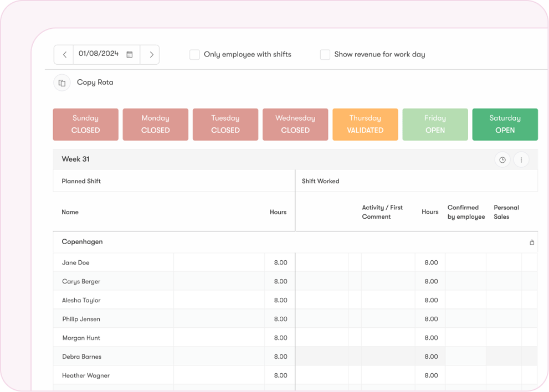Open the calendar icon to pick a date

click(x=130, y=54)
